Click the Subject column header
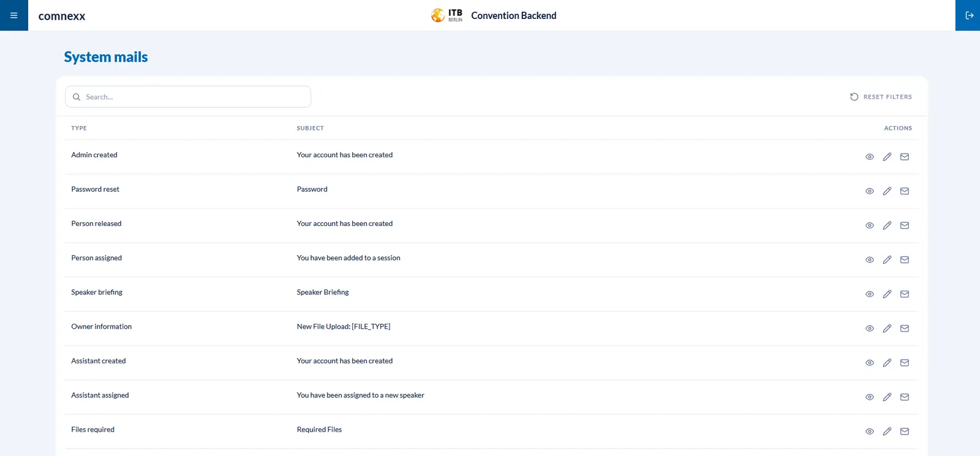The height and width of the screenshot is (456, 980). coord(311,128)
